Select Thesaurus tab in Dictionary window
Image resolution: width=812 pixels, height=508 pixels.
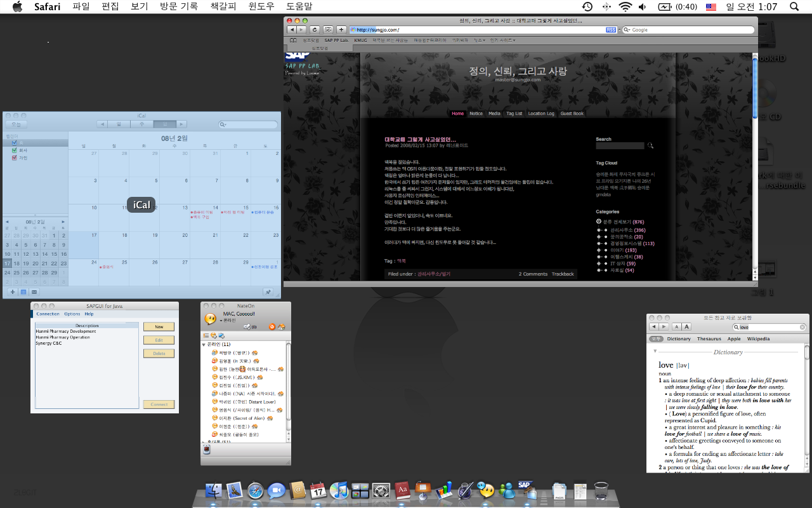709,338
